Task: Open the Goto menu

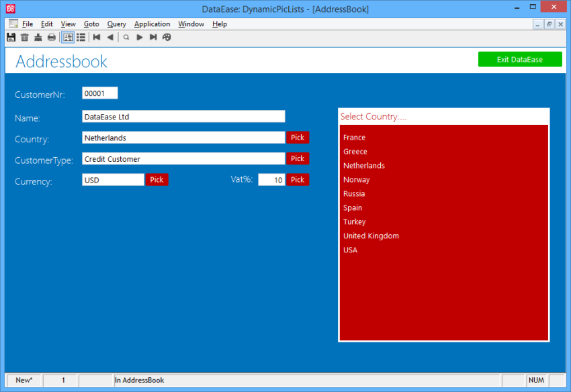Action: [91, 24]
